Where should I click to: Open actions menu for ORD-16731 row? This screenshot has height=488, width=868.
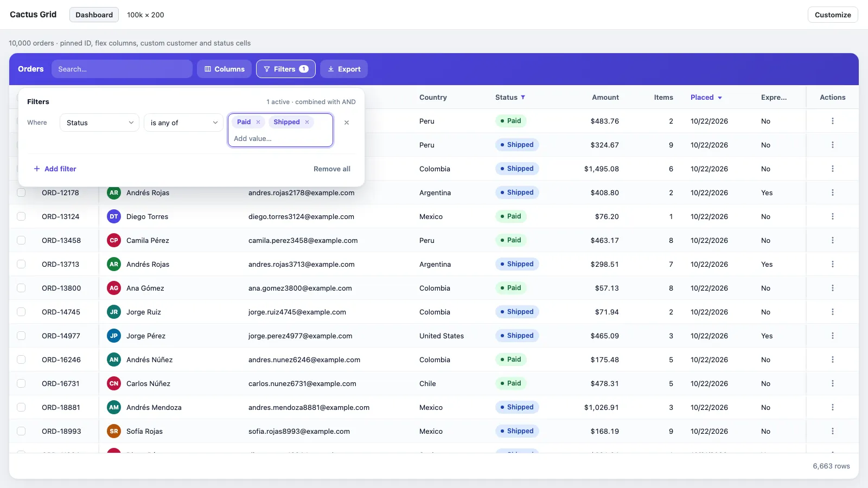pos(833,383)
